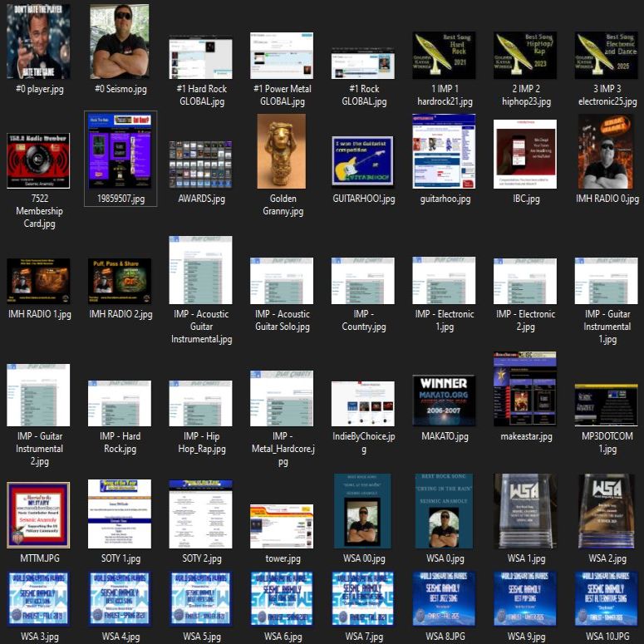Select the SOTY 1.jpg thumbnail
This screenshot has height=644, width=644.
(120, 514)
